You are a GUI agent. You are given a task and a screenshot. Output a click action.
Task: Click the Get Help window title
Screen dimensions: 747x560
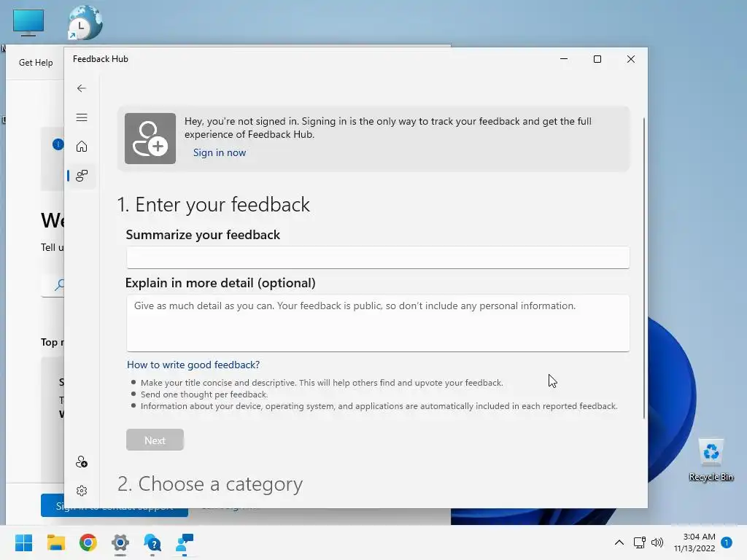pyautogui.click(x=36, y=63)
